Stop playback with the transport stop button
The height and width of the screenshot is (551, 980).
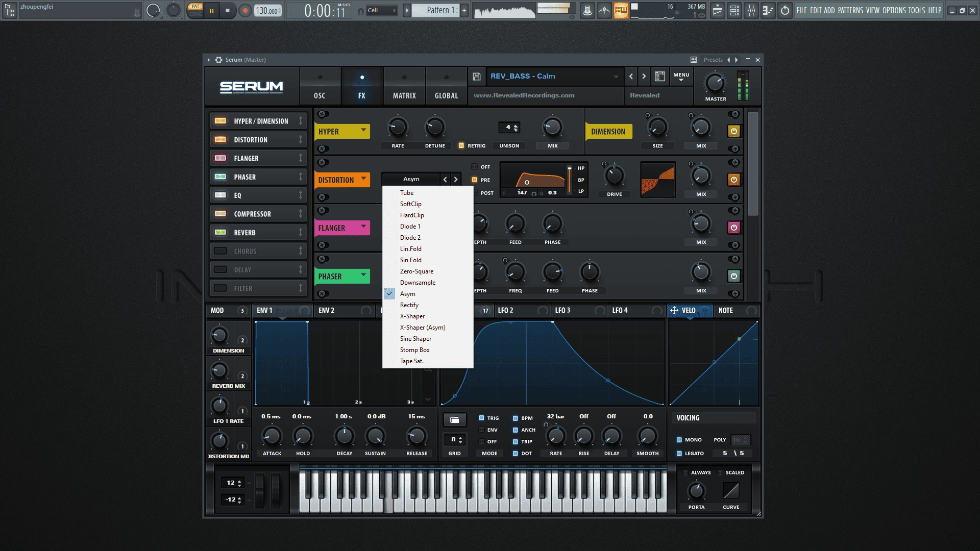coord(228,10)
